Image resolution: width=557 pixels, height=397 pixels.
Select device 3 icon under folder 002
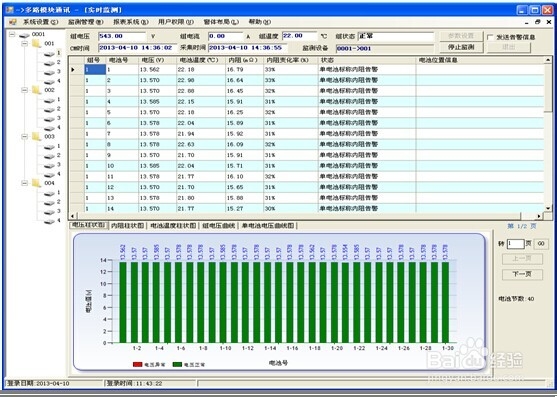click(49, 119)
